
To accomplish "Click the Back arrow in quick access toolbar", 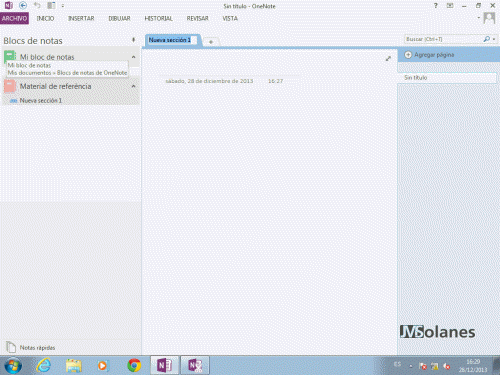I will click(23, 5).
